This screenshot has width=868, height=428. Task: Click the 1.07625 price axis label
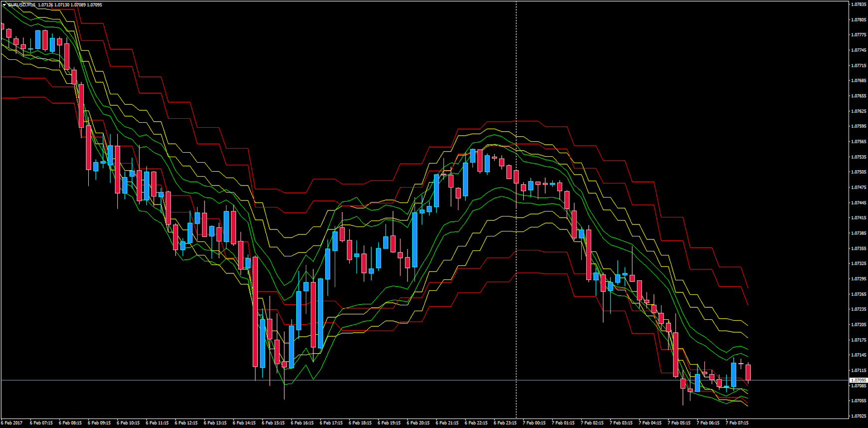point(858,111)
